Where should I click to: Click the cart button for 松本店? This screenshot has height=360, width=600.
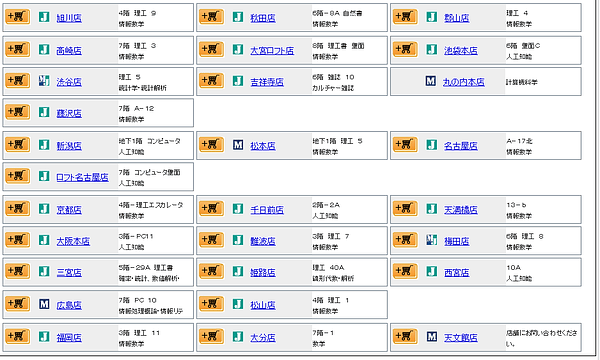pyautogui.click(x=212, y=145)
